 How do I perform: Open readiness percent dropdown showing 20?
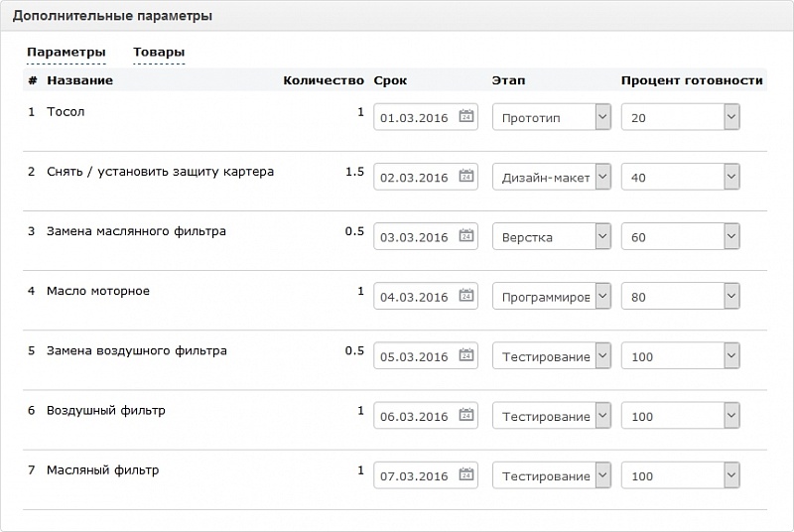[731, 117]
